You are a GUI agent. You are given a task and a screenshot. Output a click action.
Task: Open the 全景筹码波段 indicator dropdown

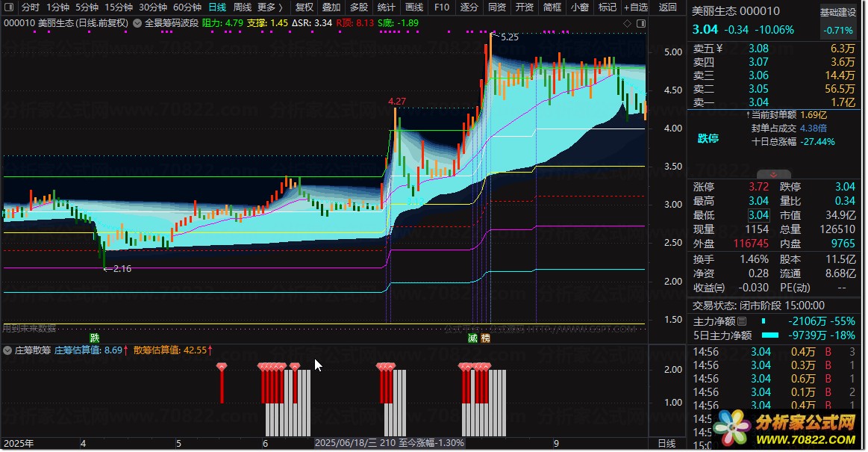pyautogui.click(x=138, y=23)
